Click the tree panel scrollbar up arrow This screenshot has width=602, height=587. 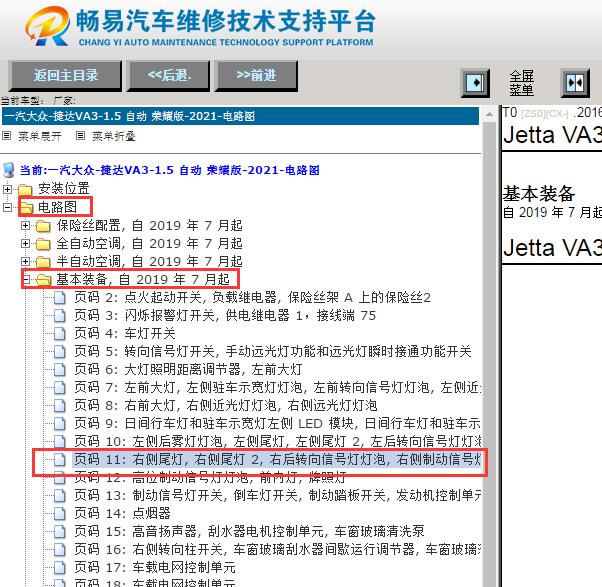point(490,114)
